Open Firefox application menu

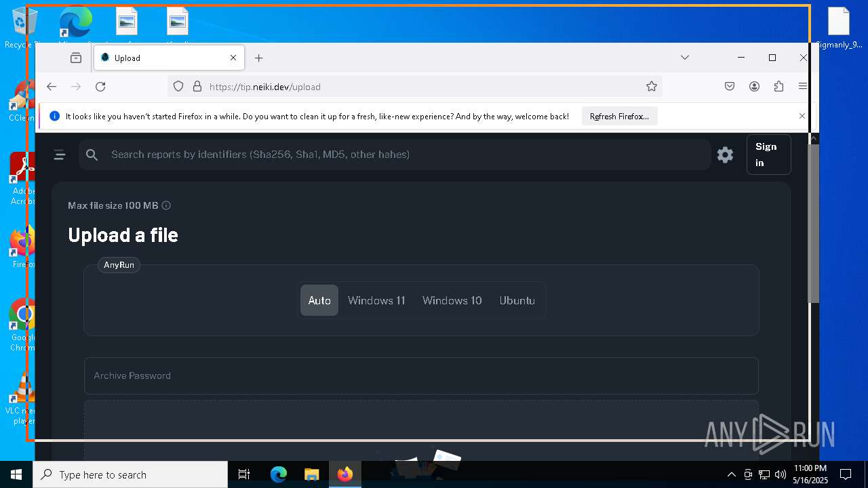(x=803, y=87)
